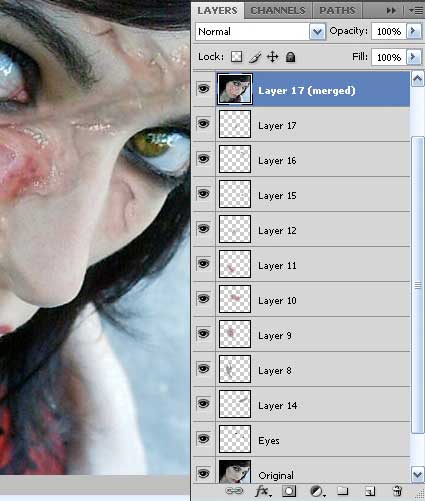Select the Layer 12 name
Viewport: 425px width, 501px height.
[277, 231]
